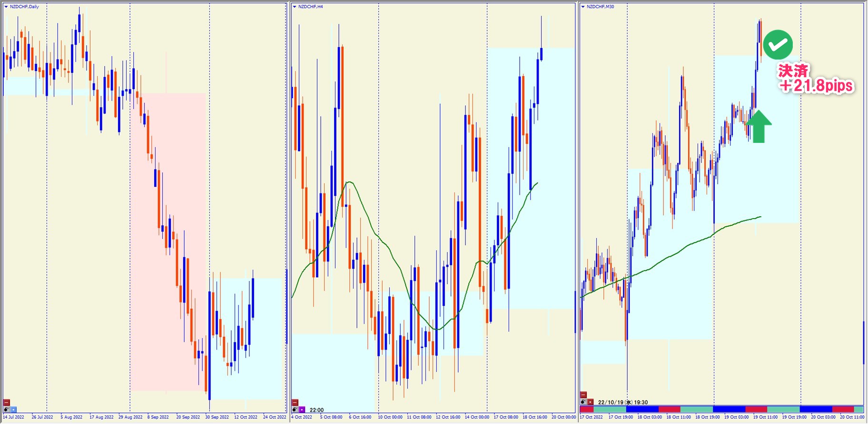
Task: Click the 22/10/19 19:30 timestamp label
Action: 622,402
